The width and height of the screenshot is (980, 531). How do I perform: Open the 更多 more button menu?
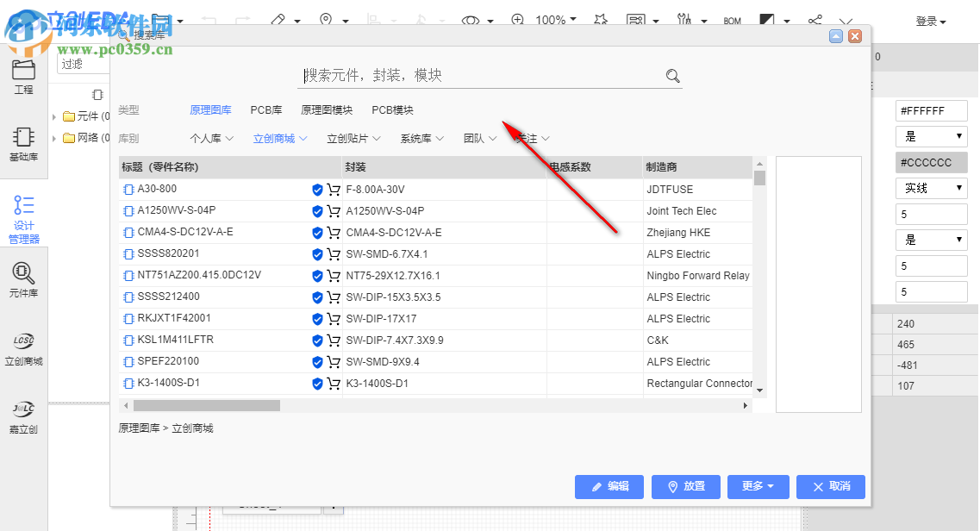[x=758, y=487]
